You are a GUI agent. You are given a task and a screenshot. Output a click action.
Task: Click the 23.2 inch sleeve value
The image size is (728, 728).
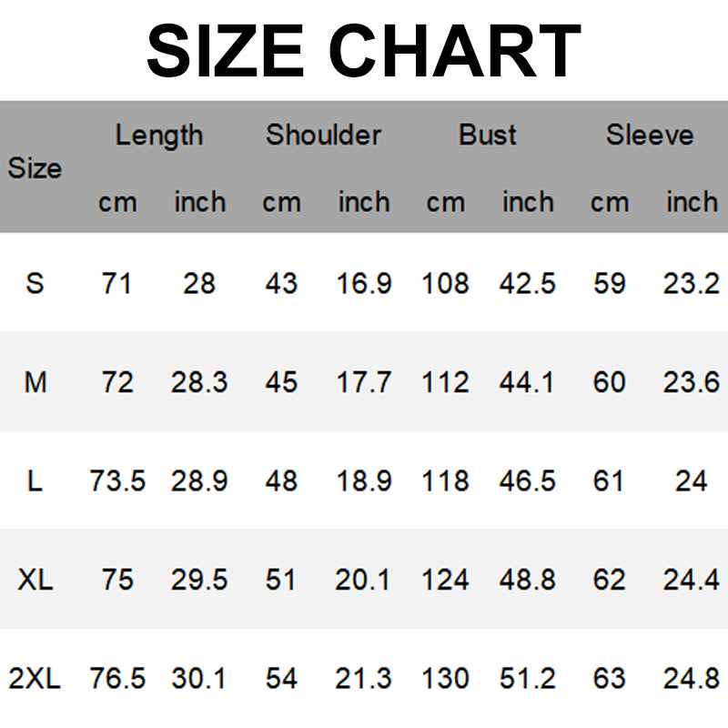691,283
